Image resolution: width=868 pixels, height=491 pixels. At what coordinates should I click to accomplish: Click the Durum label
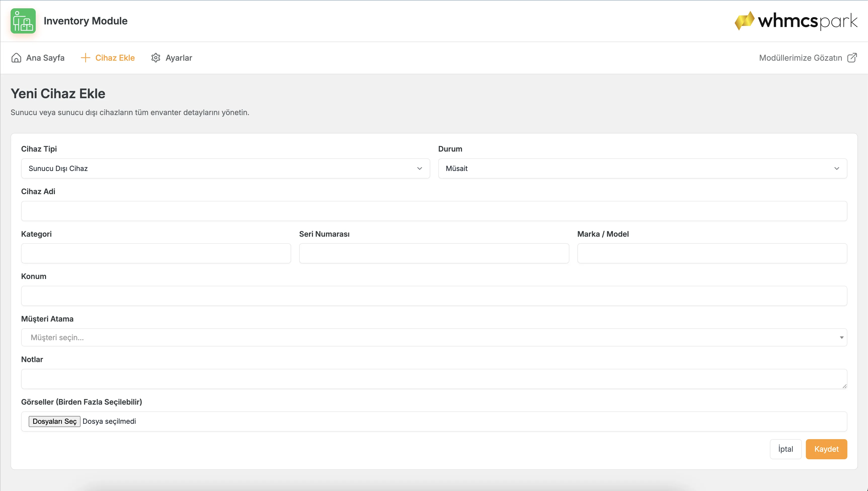pos(450,149)
